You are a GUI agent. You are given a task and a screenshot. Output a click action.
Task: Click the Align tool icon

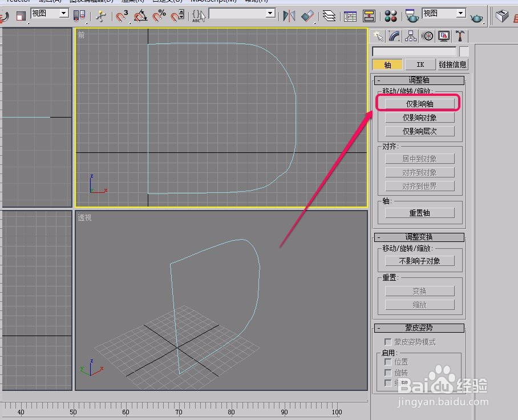[307, 15]
